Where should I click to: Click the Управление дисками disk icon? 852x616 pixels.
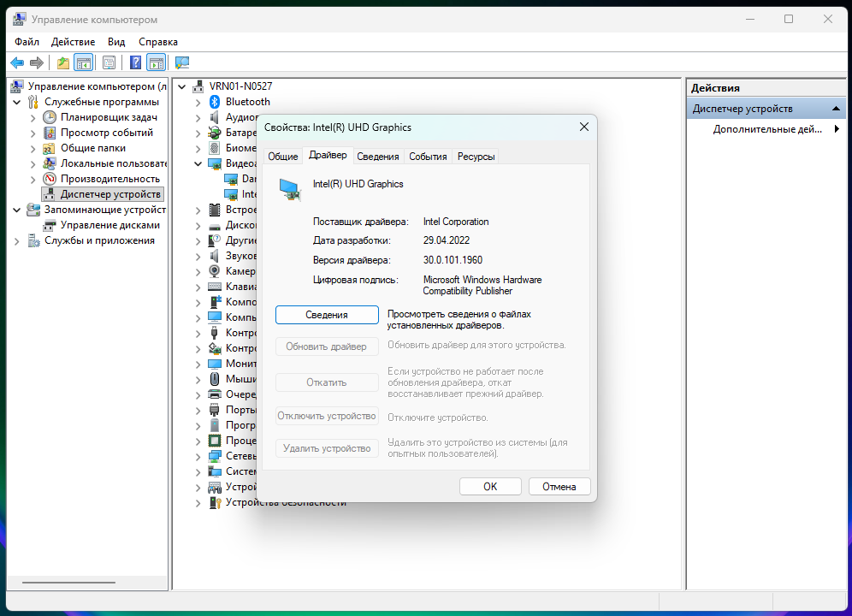50,225
